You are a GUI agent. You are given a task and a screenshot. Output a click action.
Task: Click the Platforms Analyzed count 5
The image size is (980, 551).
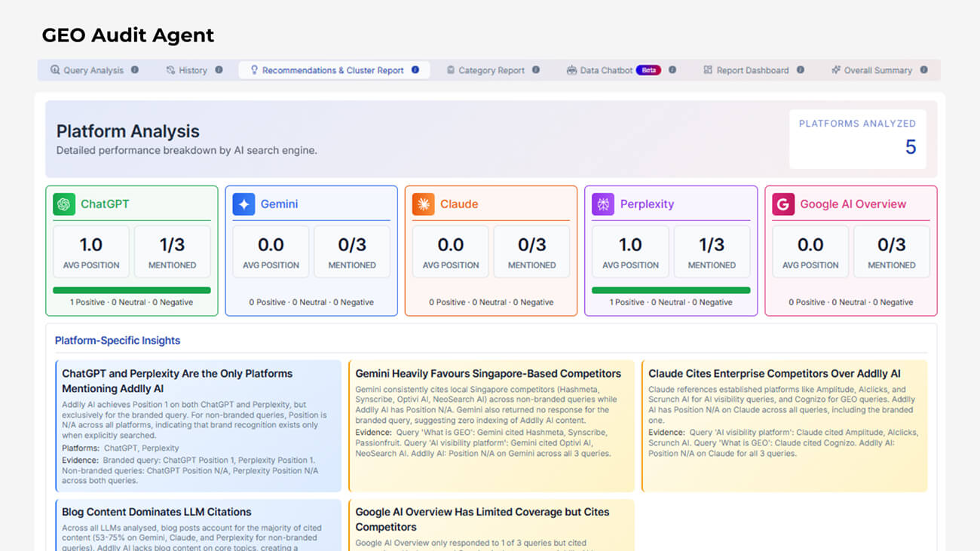click(x=910, y=147)
